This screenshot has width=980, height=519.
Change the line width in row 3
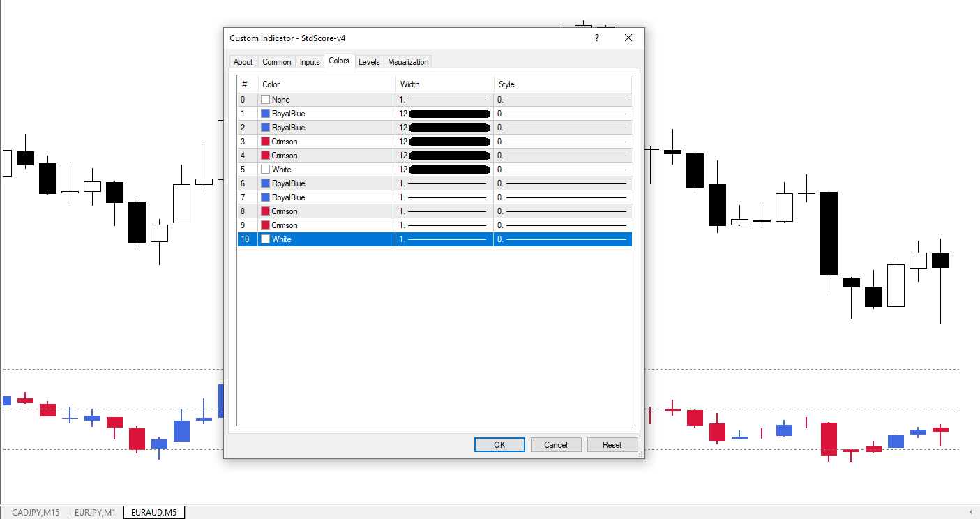444,142
